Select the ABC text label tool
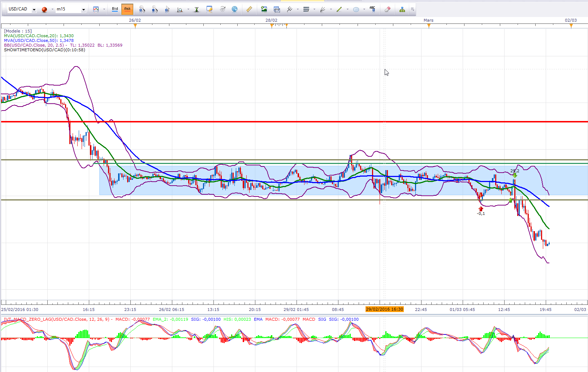The width and height of the screenshot is (588, 372). (x=372, y=9)
